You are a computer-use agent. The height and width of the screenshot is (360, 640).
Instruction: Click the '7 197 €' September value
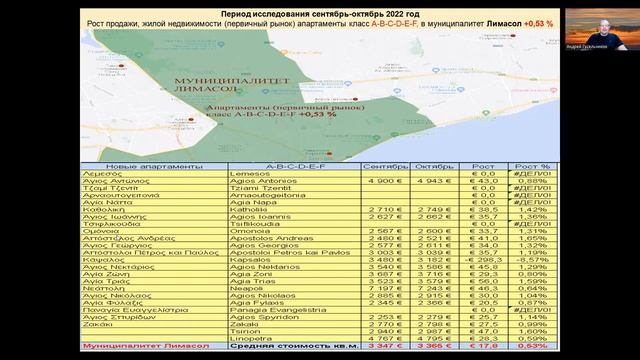tap(385, 289)
